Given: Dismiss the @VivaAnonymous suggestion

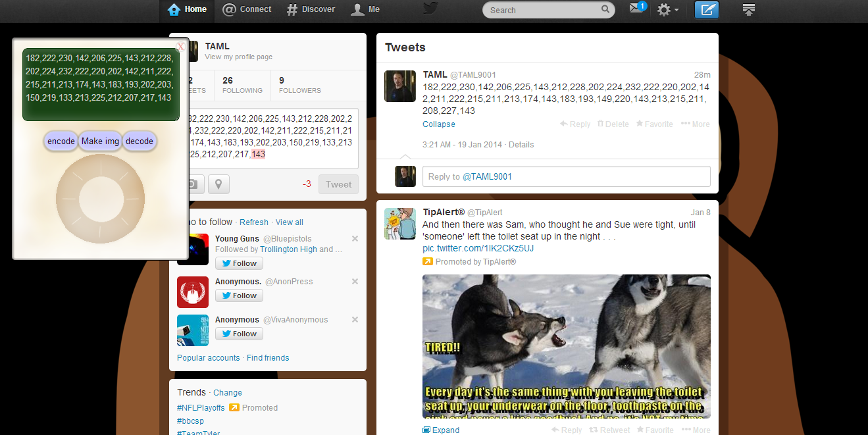Looking at the screenshot, I should 355,320.
